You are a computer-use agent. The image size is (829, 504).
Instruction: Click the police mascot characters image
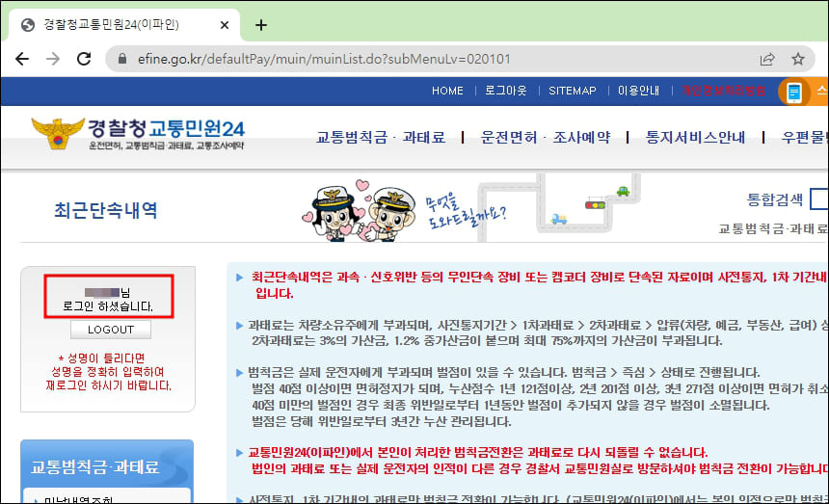[360, 211]
